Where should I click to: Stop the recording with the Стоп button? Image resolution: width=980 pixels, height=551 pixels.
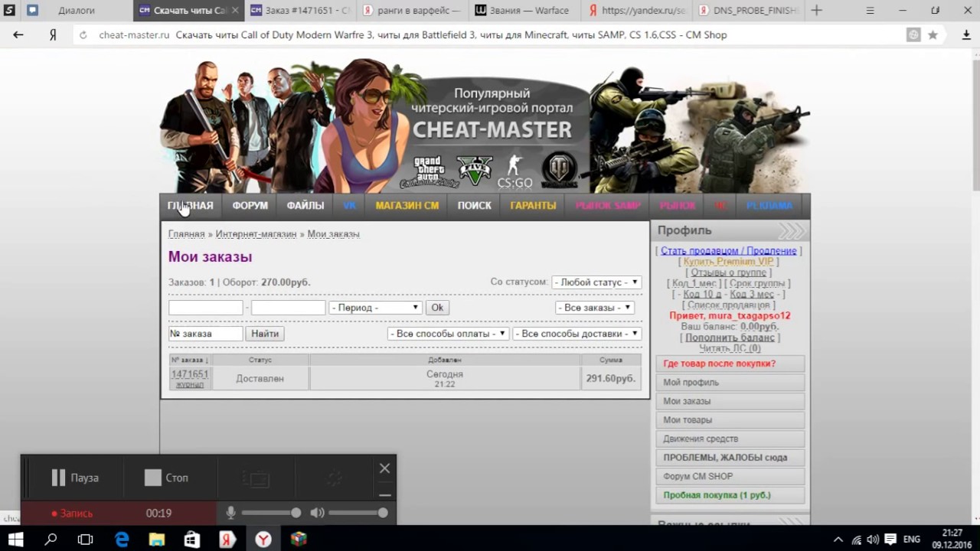click(166, 478)
